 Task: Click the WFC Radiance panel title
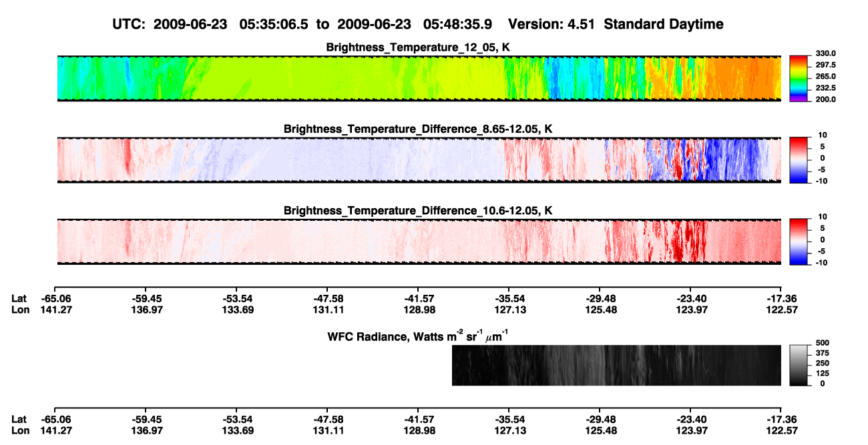tap(418, 336)
